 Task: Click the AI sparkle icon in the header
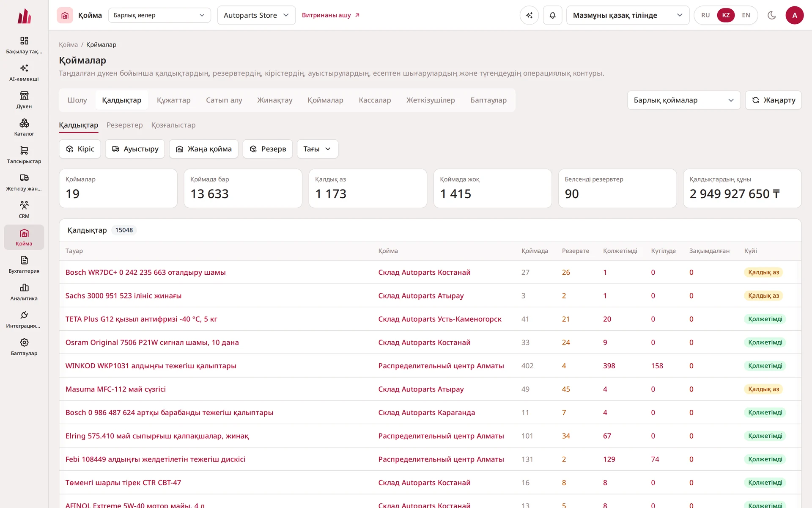[529, 15]
